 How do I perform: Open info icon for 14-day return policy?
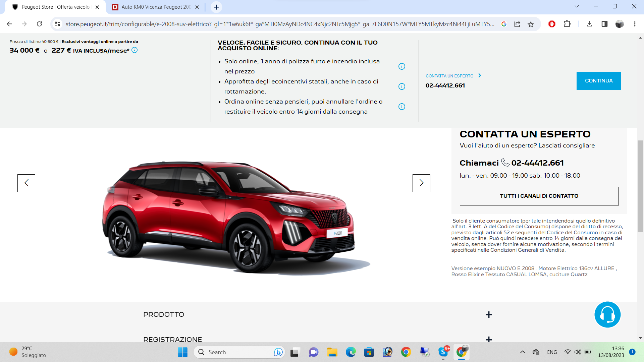click(401, 107)
